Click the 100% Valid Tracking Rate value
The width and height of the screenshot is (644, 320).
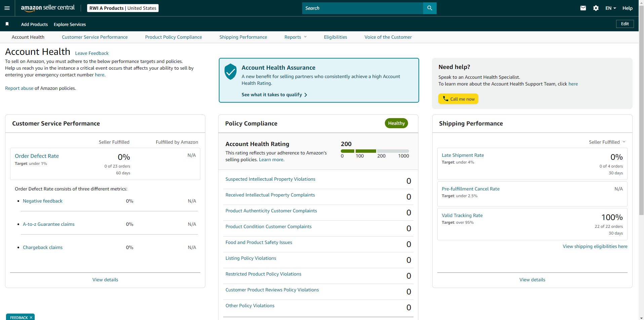tap(612, 217)
